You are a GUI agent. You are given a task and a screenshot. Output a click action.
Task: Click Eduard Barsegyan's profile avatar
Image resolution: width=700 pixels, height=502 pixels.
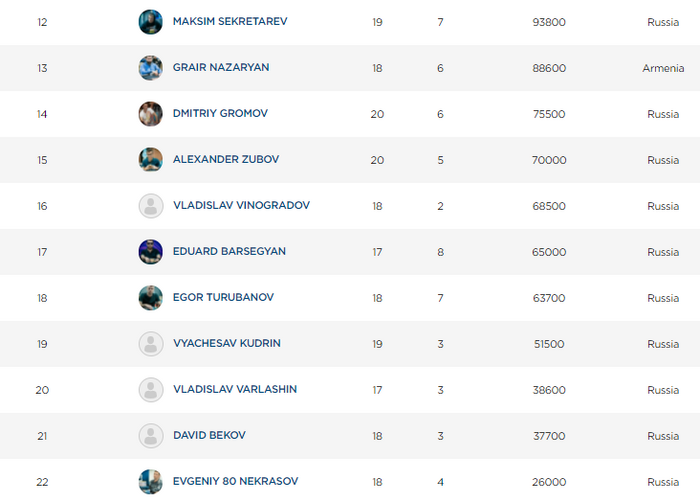pyautogui.click(x=150, y=252)
